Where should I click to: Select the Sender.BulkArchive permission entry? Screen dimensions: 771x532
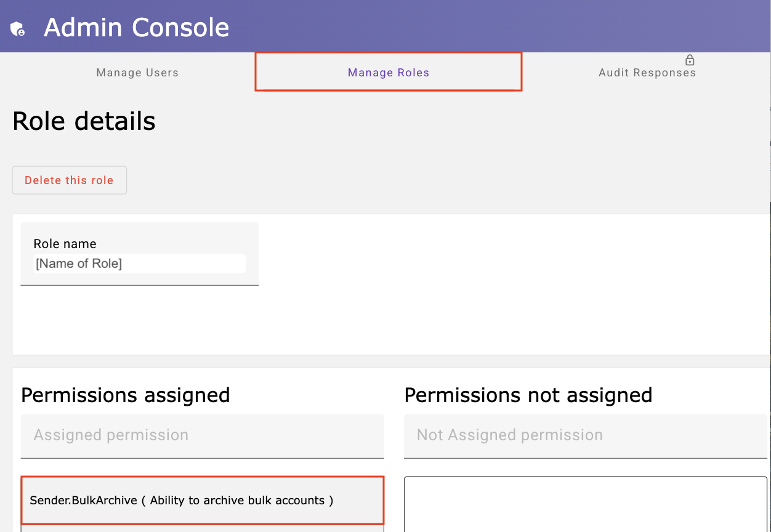pos(203,500)
